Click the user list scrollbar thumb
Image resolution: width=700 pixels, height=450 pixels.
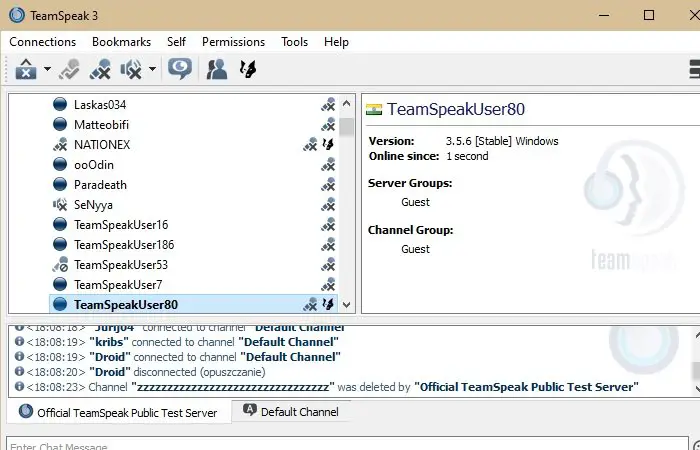point(346,127)
